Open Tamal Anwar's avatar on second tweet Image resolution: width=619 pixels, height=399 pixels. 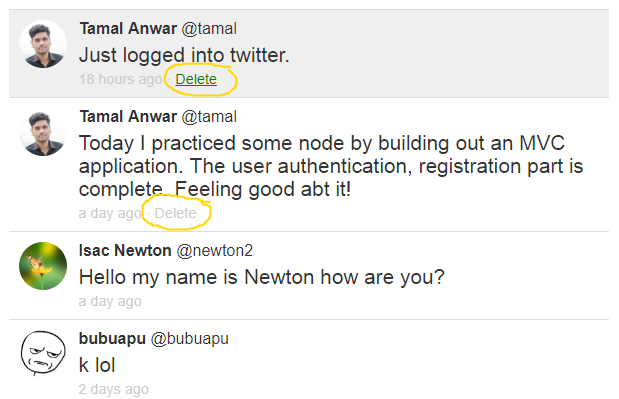click(43, 132)
